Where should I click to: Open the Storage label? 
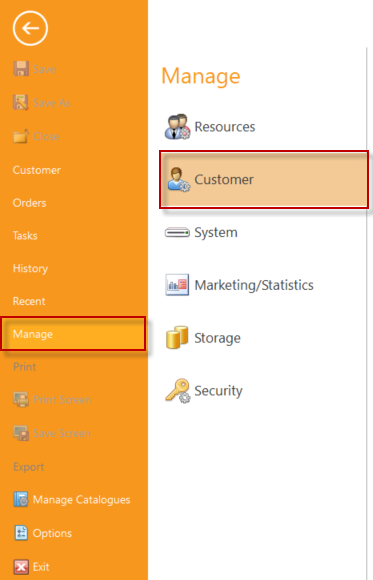click(218, 338)
